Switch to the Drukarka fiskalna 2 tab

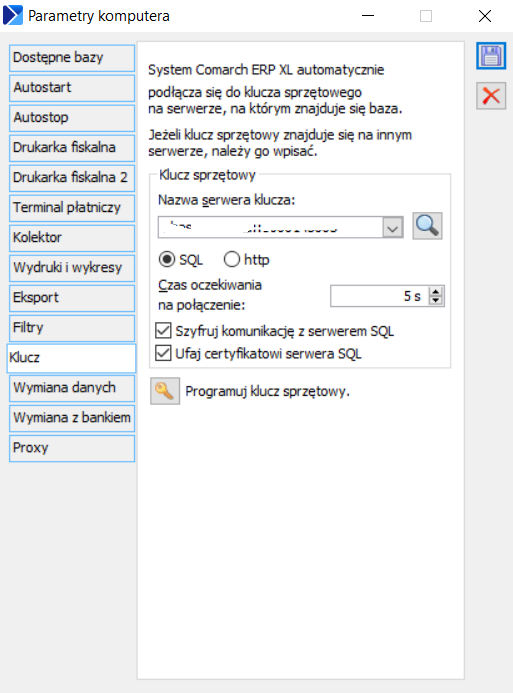point(72,178)
